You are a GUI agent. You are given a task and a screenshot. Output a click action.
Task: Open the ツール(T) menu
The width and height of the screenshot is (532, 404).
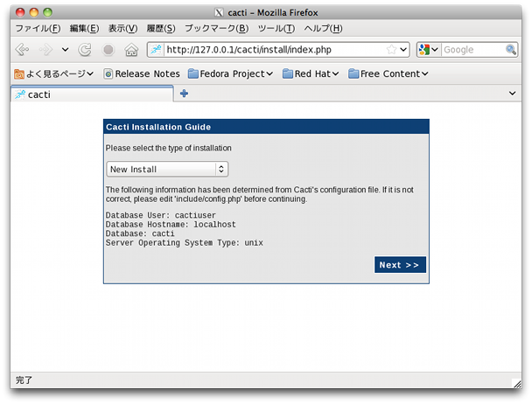point(276,29)
